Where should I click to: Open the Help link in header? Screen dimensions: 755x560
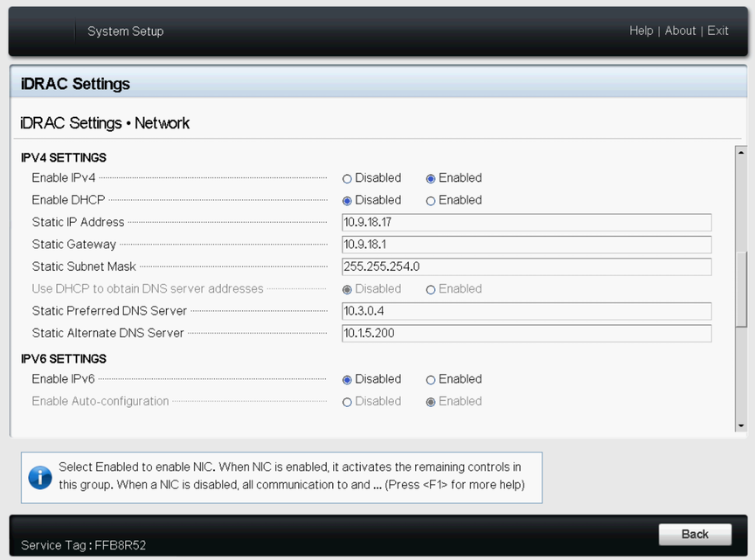click(x=641, y=31)
